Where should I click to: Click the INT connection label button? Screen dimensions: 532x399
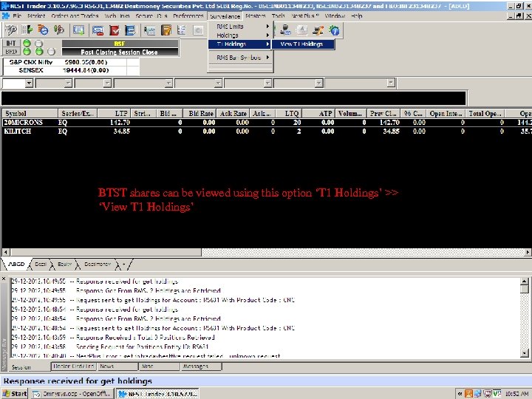11,43
